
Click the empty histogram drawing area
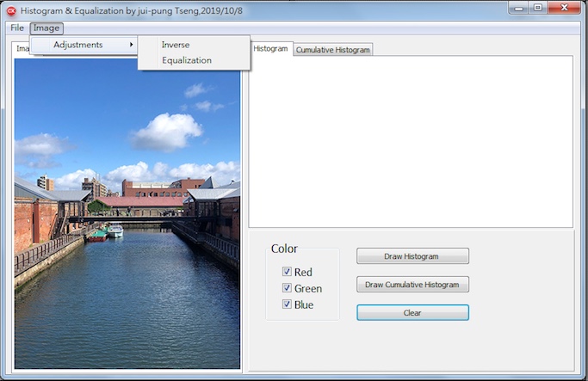coord(411,142)
